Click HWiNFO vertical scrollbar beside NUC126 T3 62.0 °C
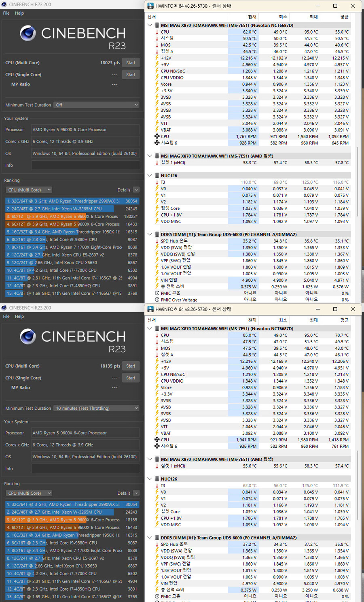Screen dimensions: 364x602 [358, 485]
